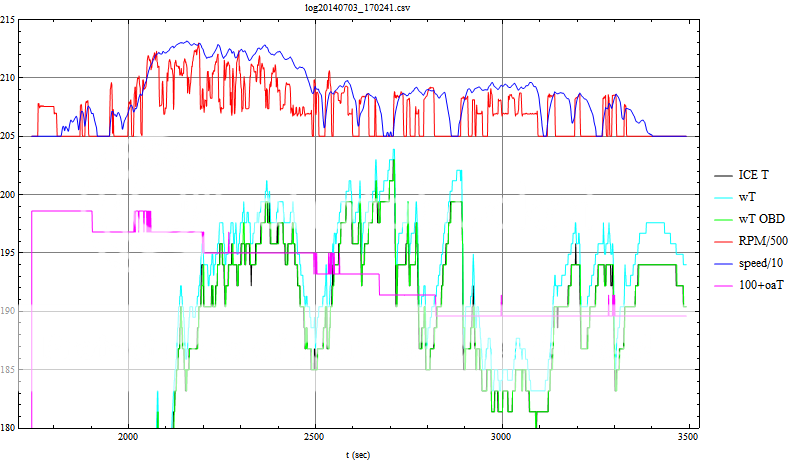Click the blue speed/10 legend line
The image size is (793, 463).
pos(723,264)
